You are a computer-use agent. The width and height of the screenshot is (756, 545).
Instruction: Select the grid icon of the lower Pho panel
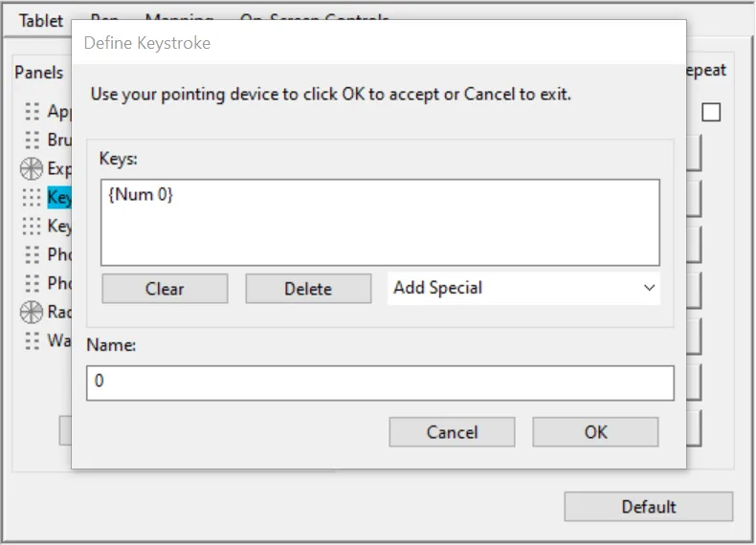(33, 284)
